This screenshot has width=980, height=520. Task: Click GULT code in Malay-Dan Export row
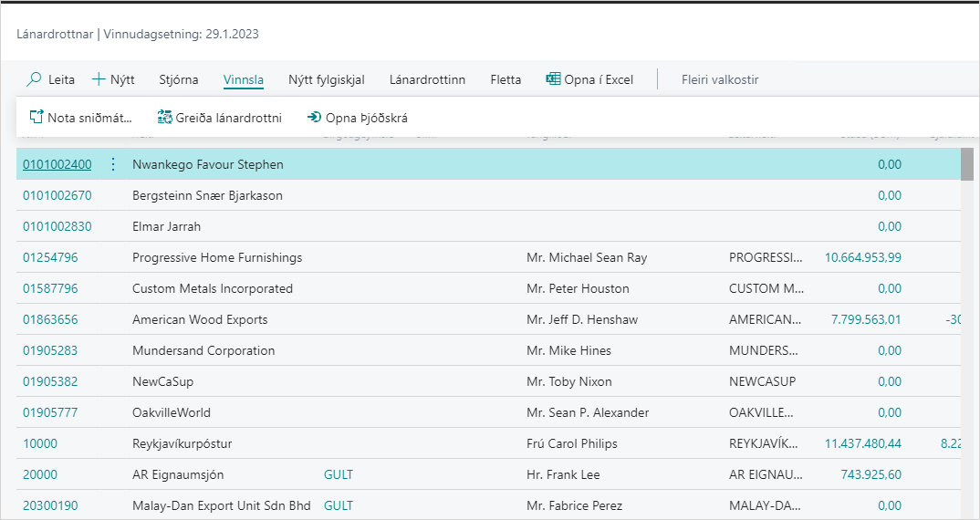339,505
